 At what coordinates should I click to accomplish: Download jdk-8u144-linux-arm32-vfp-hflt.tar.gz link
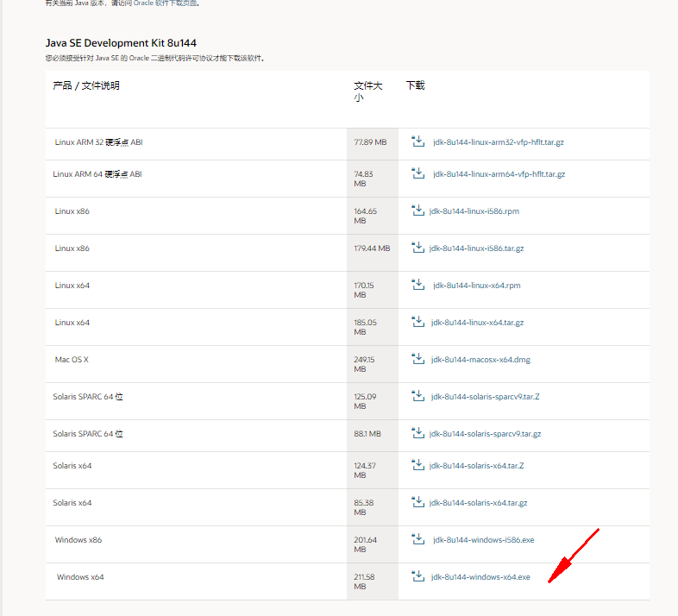(x=498, y=142)
